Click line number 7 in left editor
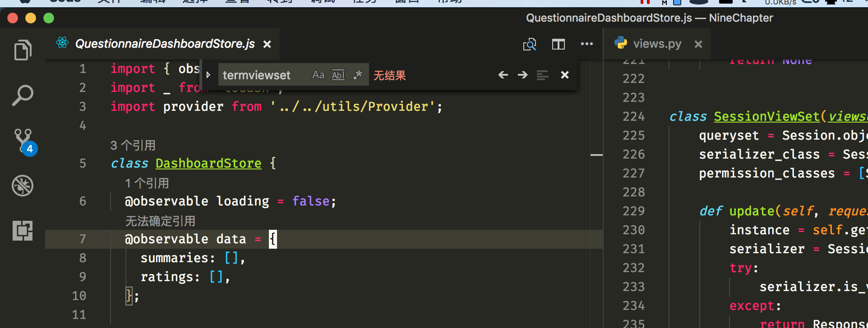This screenshot has height=328, width=868. 83,239
